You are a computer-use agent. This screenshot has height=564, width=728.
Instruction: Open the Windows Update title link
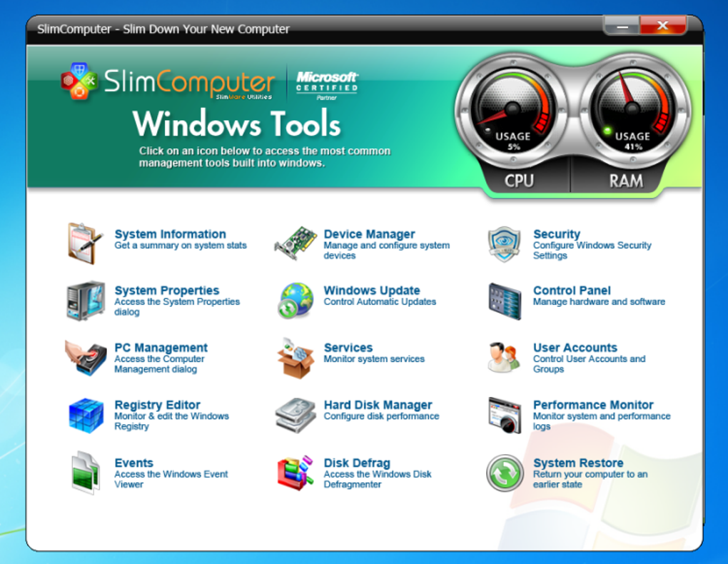pyautogui.click(x=372, y=291)
